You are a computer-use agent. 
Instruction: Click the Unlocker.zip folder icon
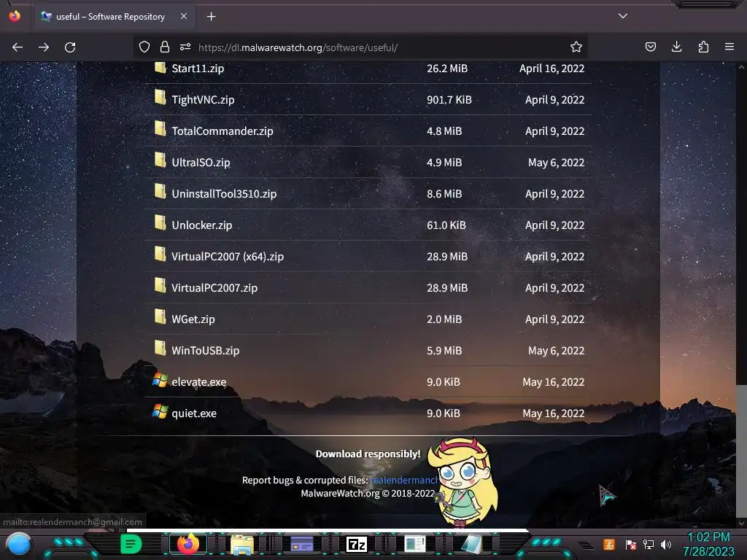click(160, 223)
